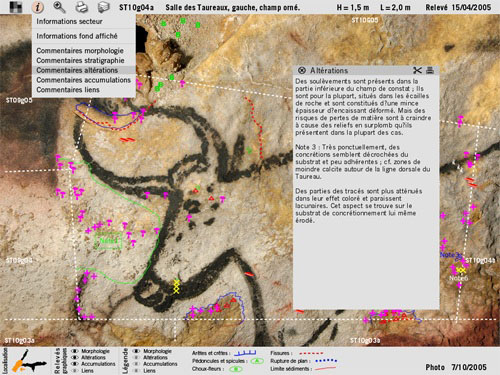
Task: Open the round information 'i' icon menu
Action: [38, 7]
